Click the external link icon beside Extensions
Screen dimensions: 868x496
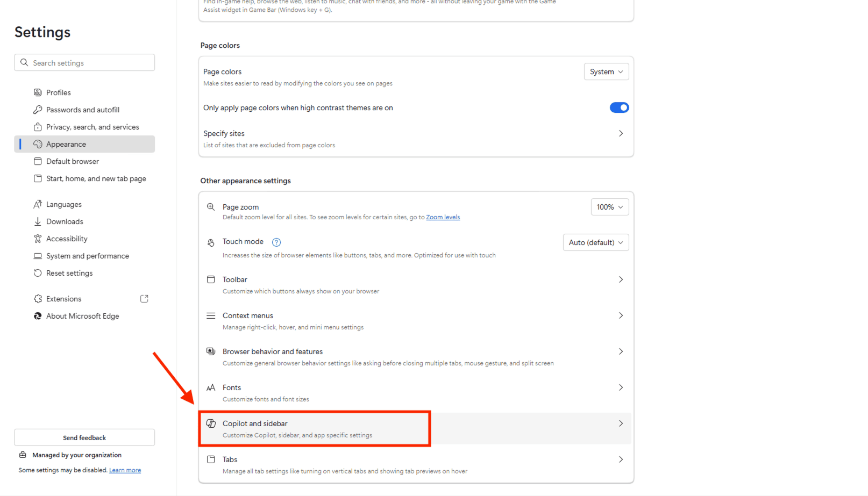click(x=144, y=298)
